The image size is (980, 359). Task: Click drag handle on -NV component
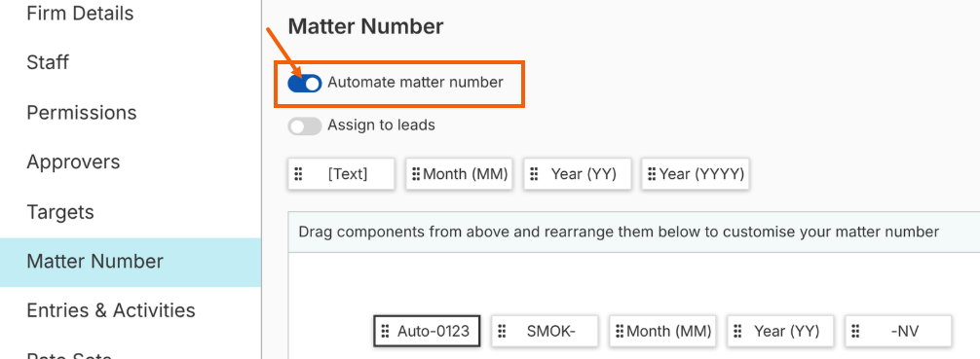pyautogui.click(x=855, y=331)
